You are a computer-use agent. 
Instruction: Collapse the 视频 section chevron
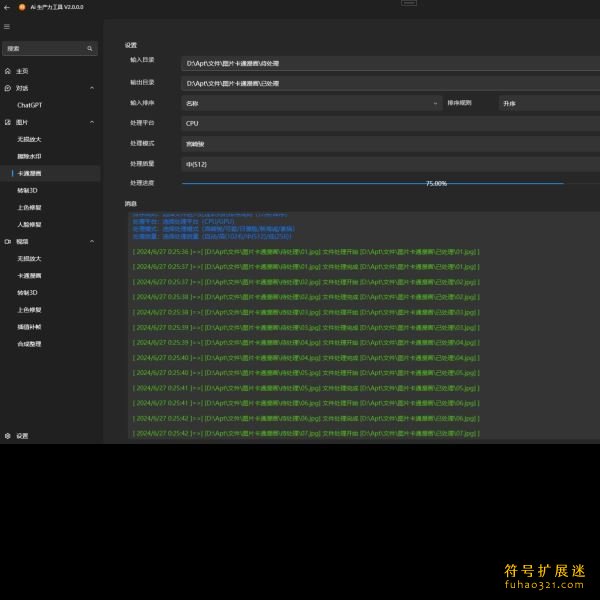point(92,241)
